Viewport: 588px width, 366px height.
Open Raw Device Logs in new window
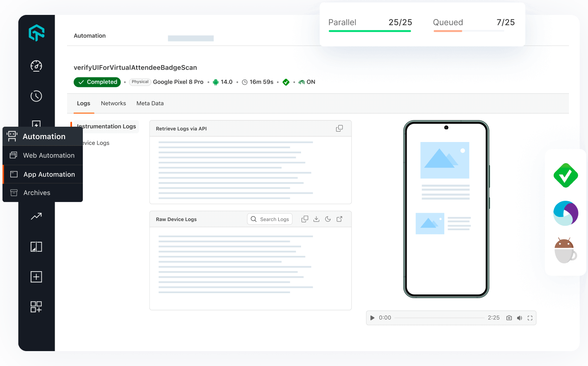339,219
